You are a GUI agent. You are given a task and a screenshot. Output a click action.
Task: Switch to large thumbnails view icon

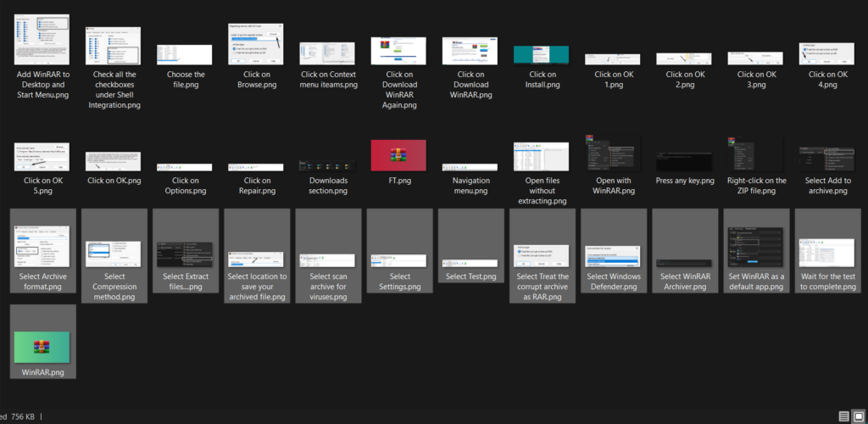tap(858, 416)
